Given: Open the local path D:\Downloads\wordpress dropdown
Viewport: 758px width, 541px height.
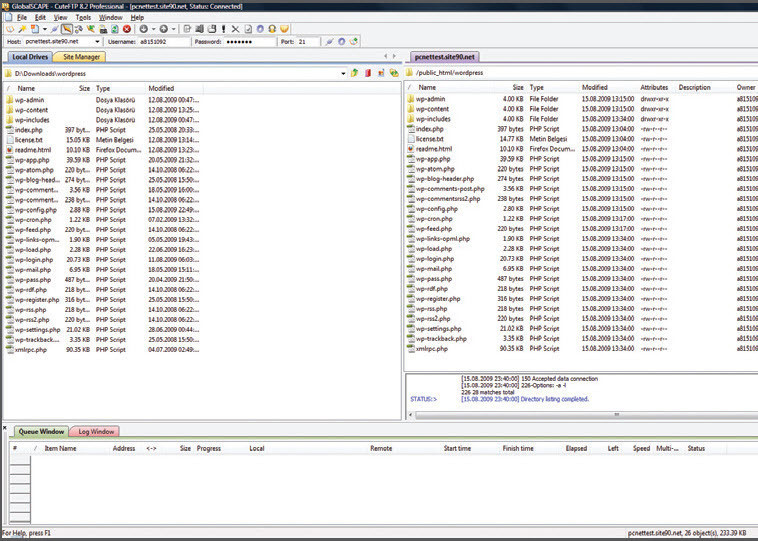Looking at the screenshot, I should tap(343, 73).
